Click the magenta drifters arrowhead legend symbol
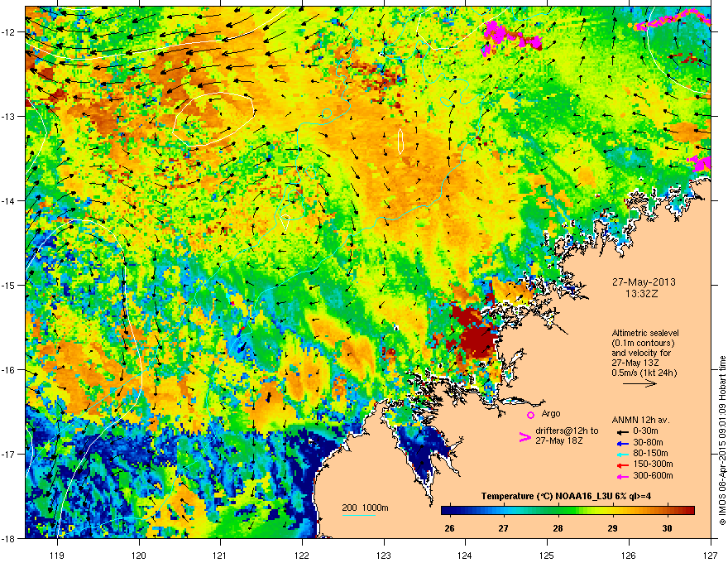The width and height of the screenshot is (728, 563). click(x=524, y=436)
